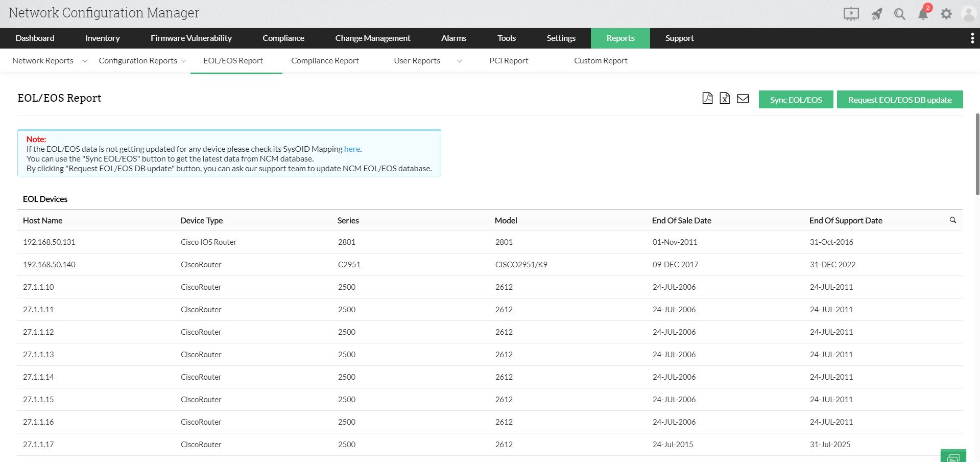Click the search icon in the table header

pyautogui.click(x=953, y=220)
